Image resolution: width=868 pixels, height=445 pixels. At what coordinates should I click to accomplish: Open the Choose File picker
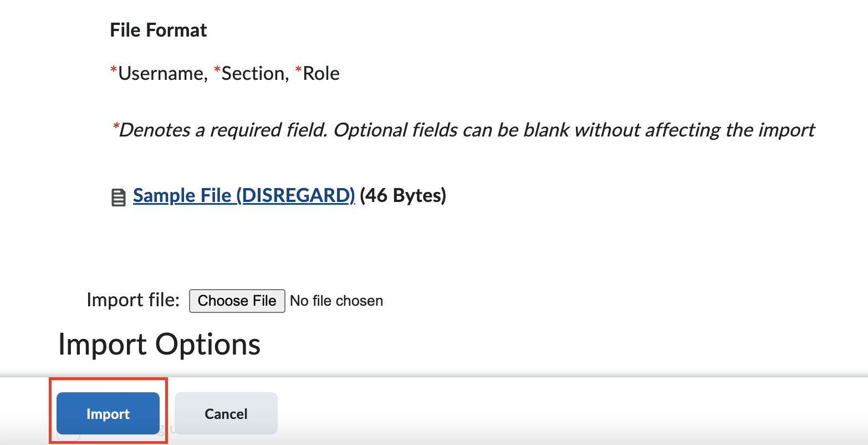click(237, 301)
